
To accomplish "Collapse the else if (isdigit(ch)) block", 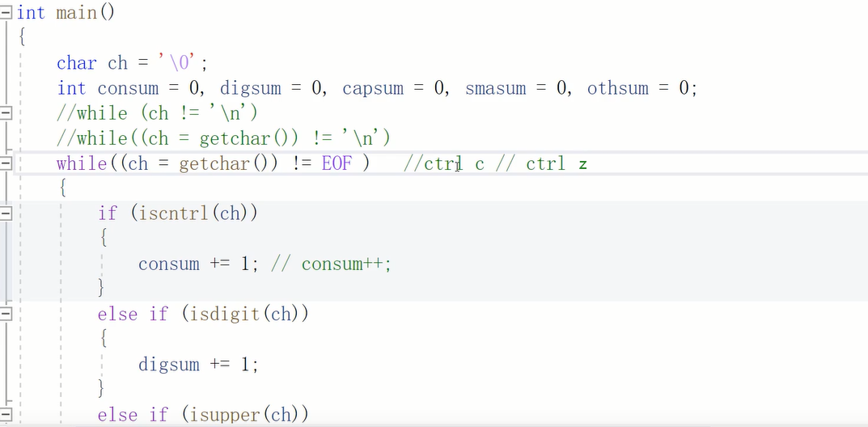I will 6,314.
